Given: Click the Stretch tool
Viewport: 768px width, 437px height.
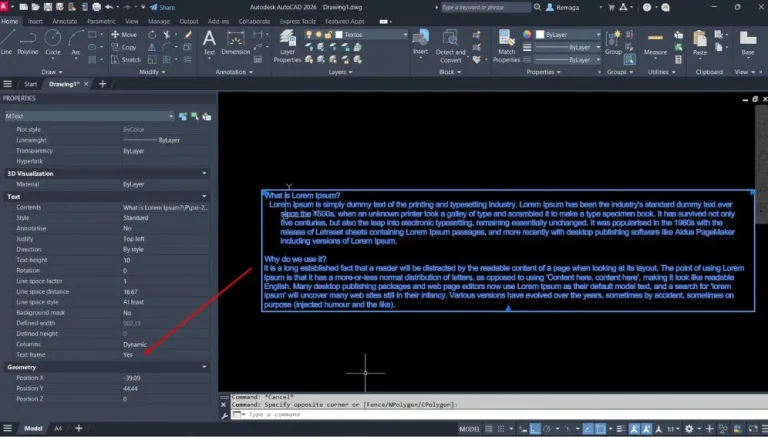Looking at the screenshot, I should (x=126, y=60).
